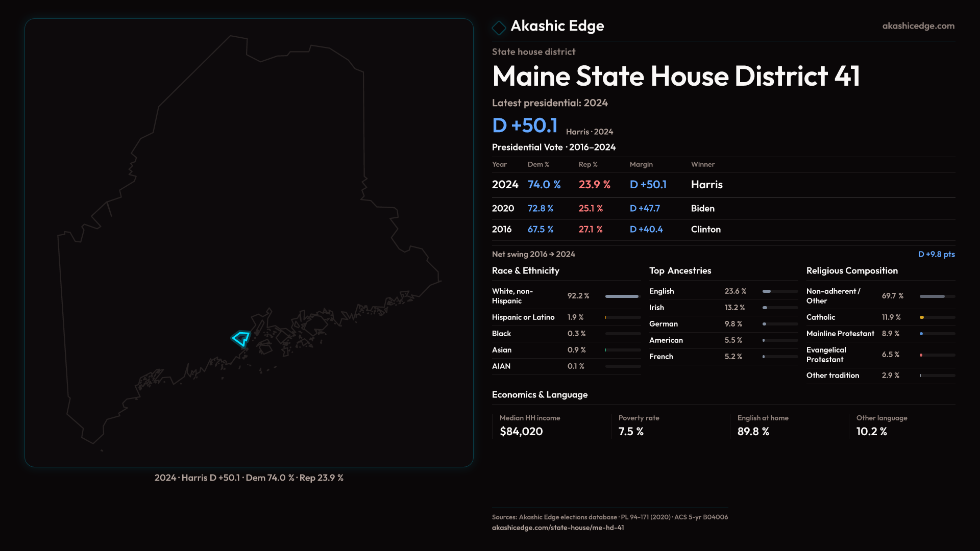
Task: Click the Poverty rate statistic card
Action: tap(638, 425)
